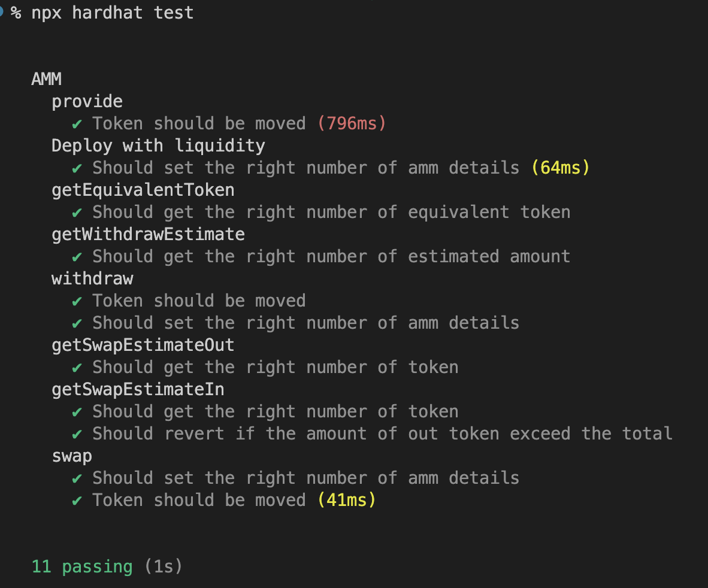Click the npx hardhat test command text
The width and height of the screenshot is (708, 588).
click(x=113, y=13)
